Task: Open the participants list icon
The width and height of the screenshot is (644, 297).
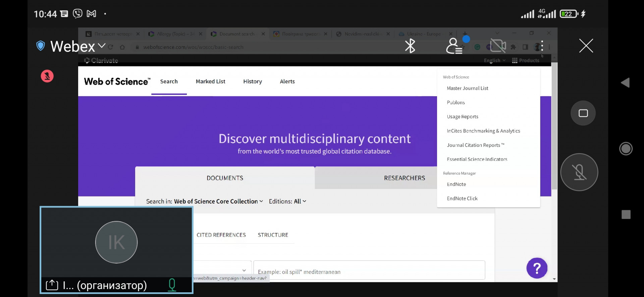Action: coord(454,46)
